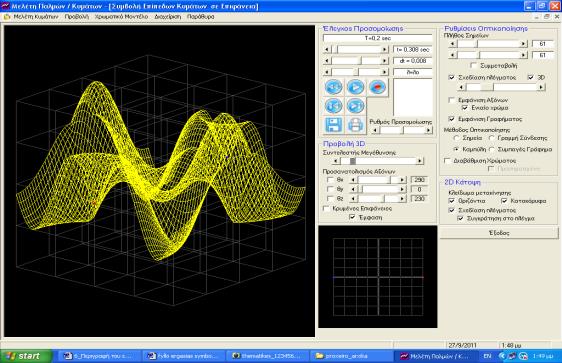Click left arrow of time t scrollbar
Viewport: 562px width, 363px height.
(x=327, y=49)
